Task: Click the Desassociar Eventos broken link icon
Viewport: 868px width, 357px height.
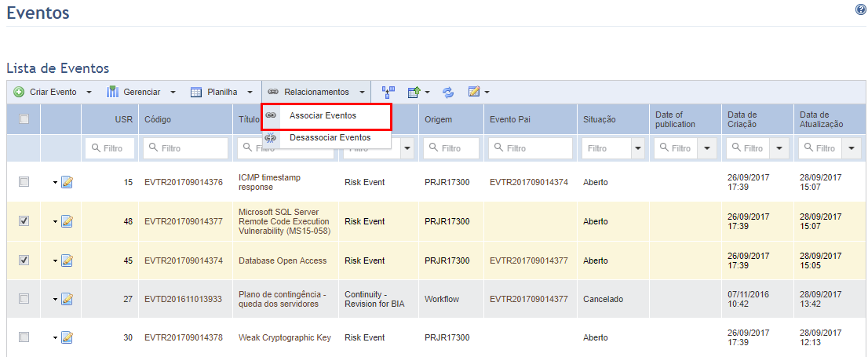Action: (x=271, y=137)
